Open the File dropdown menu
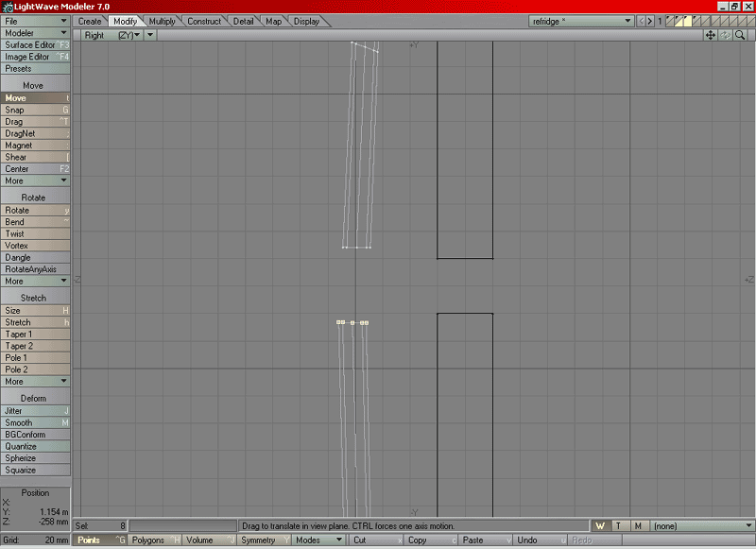The width and height of the screenshot is (756, 549). click(35, 21)
